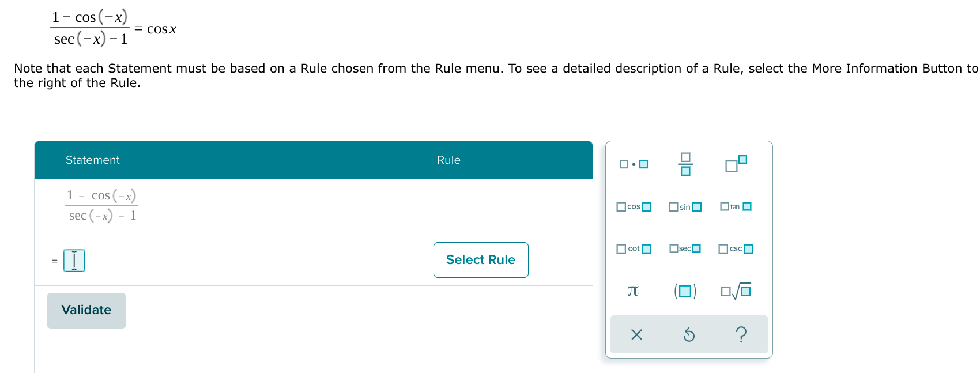Screen dimensions: 980x373
Task: Clear the entry with the X icon
Action: pos(636,334)
